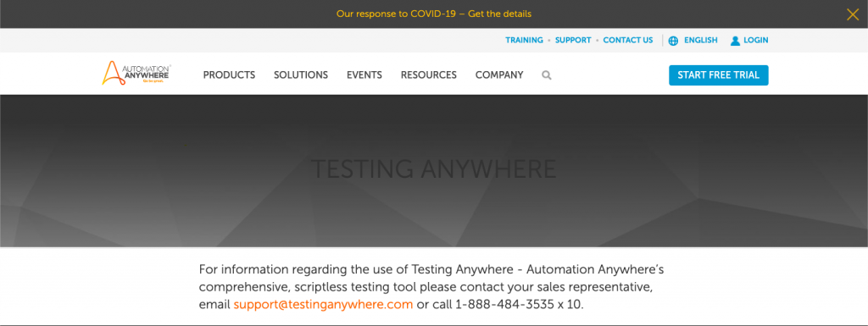Open the Solutions menu
The width and height of the screenshot is (868, 326).
pos(301,75)
